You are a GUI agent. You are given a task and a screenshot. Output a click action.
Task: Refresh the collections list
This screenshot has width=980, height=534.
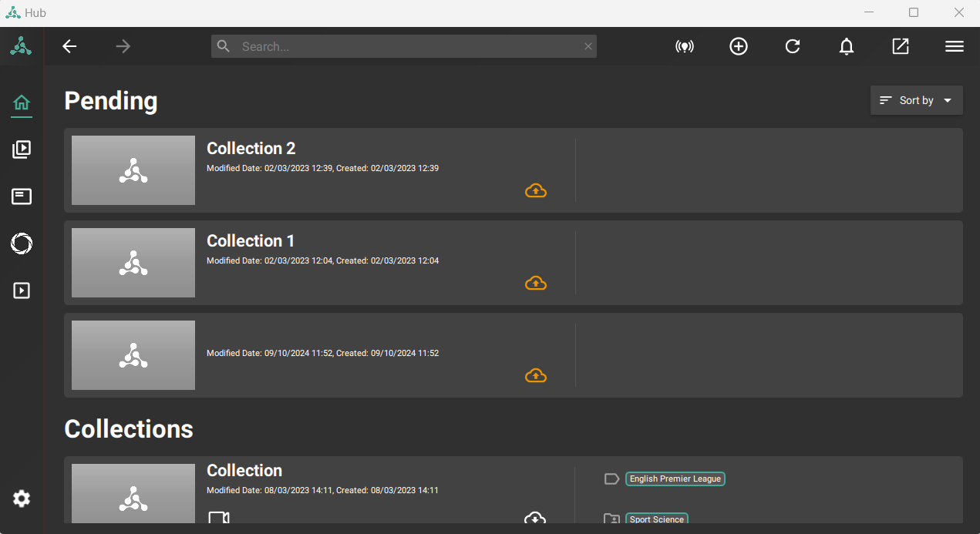(792, 47)
